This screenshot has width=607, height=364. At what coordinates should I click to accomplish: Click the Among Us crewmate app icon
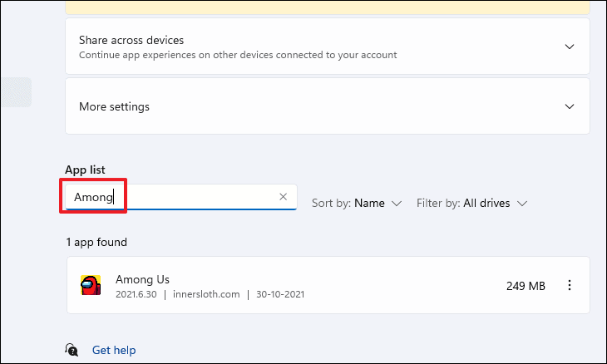click(91, 285)
